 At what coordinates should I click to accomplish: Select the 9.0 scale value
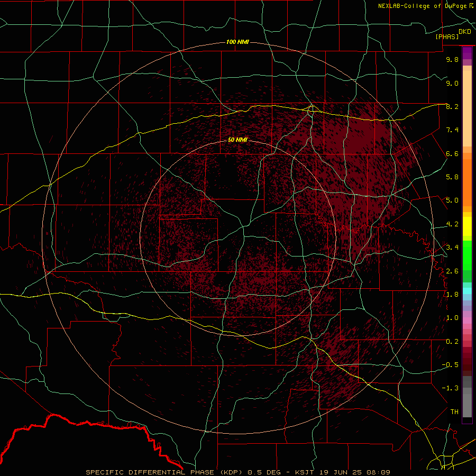coord(452,83)
